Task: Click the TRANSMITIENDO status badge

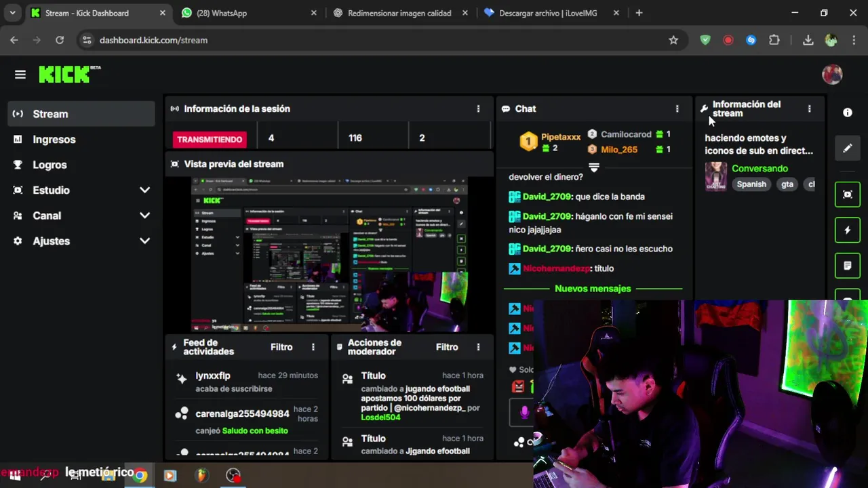Action: coord(210,139)
